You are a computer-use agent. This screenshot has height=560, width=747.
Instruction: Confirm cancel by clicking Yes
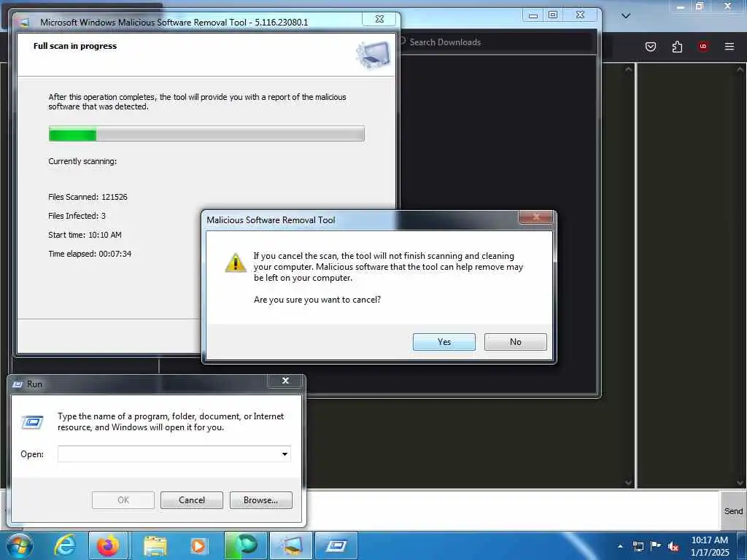click(444, 342)
